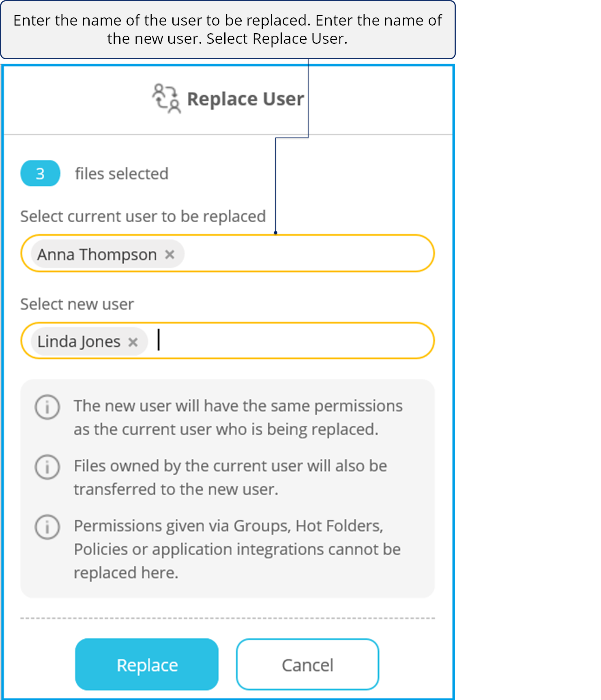Click the Replace User dialog title
Image resolution: width=601 pixels, height=700 pixels.
point(245,99)
